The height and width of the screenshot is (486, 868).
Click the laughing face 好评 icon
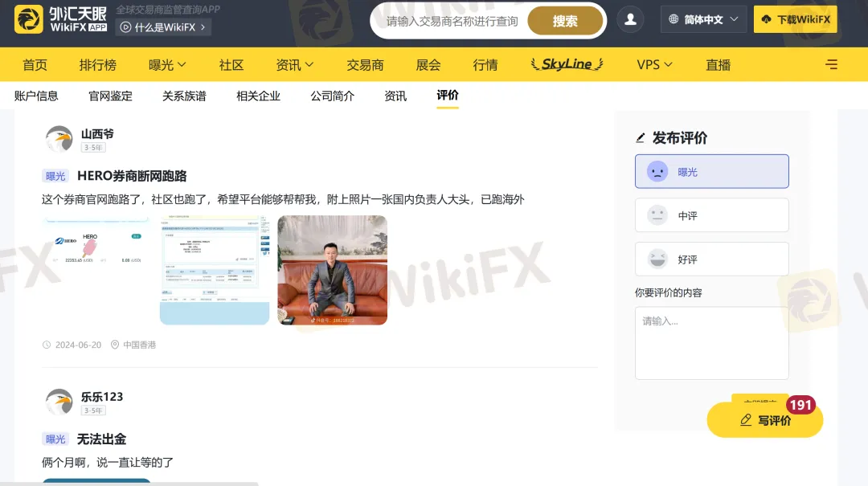(x=657, y=259)
